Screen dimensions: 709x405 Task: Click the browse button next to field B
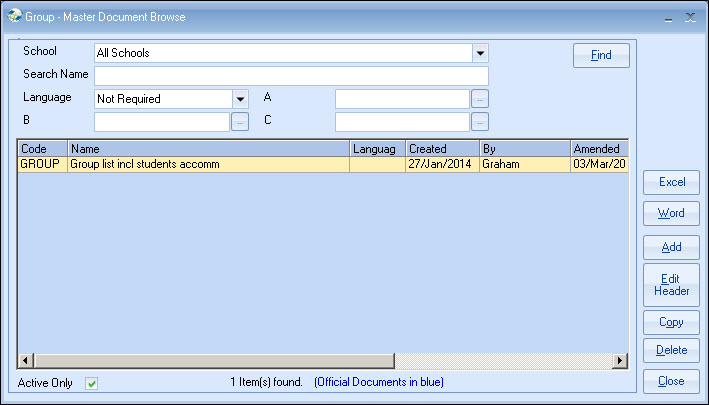pyautogui.click(x=240, y=122)
